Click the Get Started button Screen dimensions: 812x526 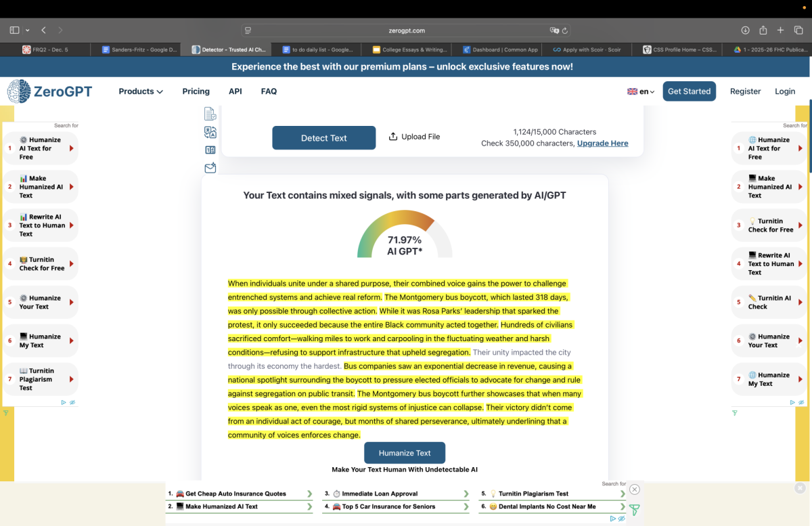pyautogui.click(x=689, y=91)
